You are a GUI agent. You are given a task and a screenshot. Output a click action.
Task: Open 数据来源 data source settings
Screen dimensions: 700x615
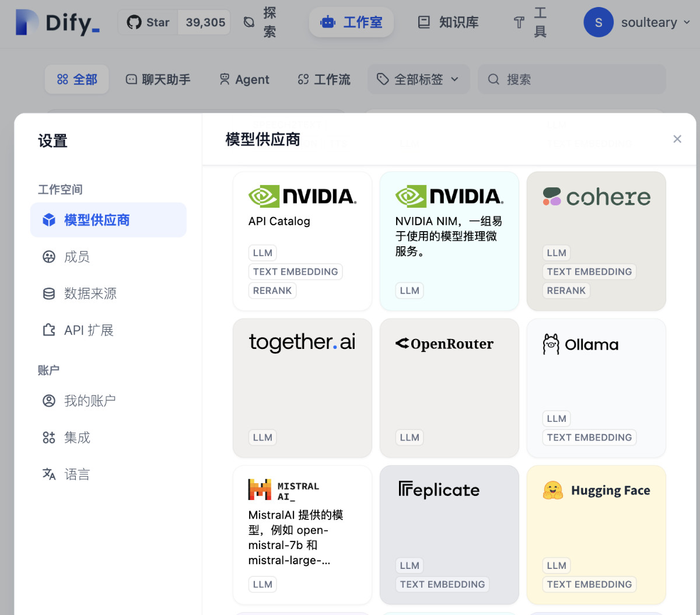[108, 293]
